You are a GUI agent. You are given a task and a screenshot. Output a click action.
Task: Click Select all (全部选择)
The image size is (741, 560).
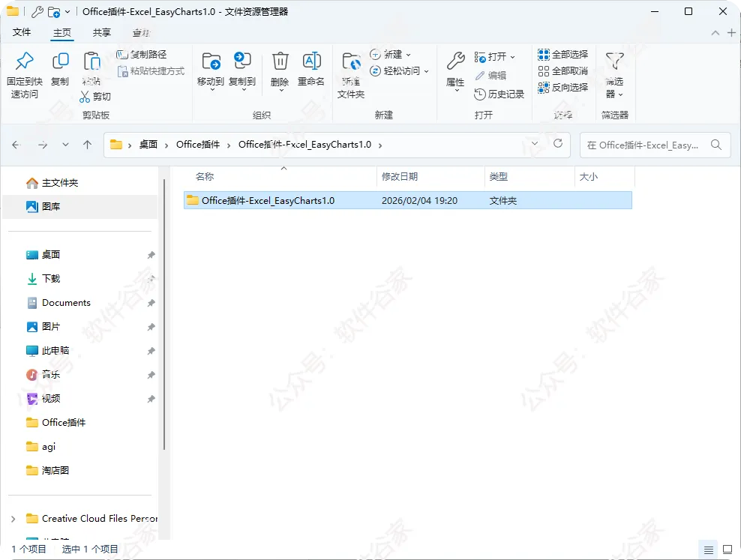(562, 55)
